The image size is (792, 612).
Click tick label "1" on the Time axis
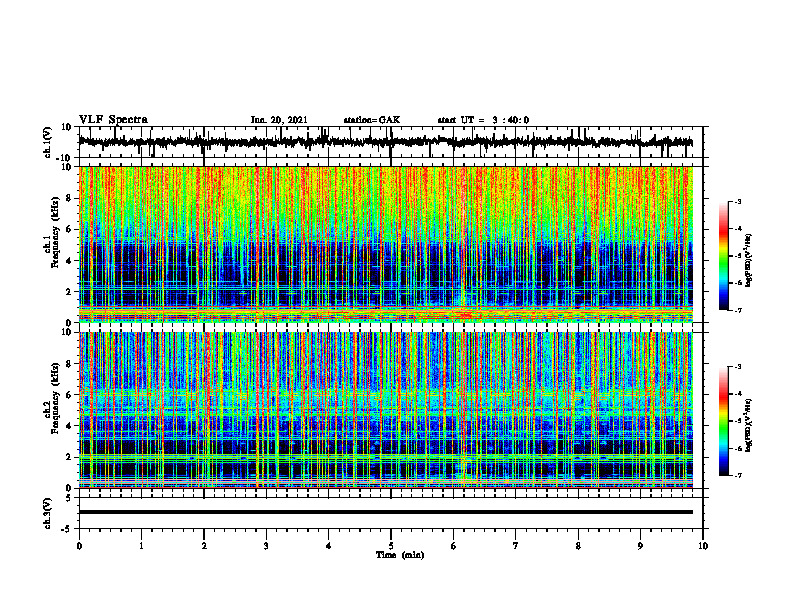click(x=141, y=546)
